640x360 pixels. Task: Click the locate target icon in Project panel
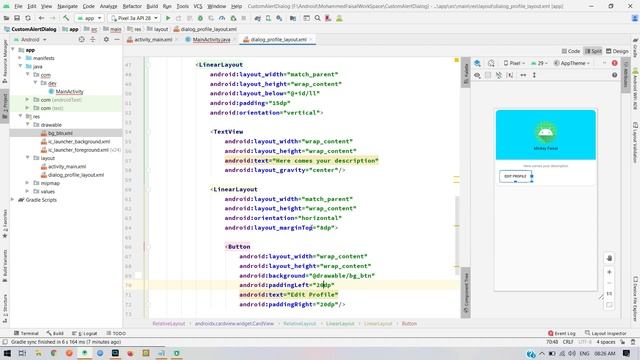point(82,40)
